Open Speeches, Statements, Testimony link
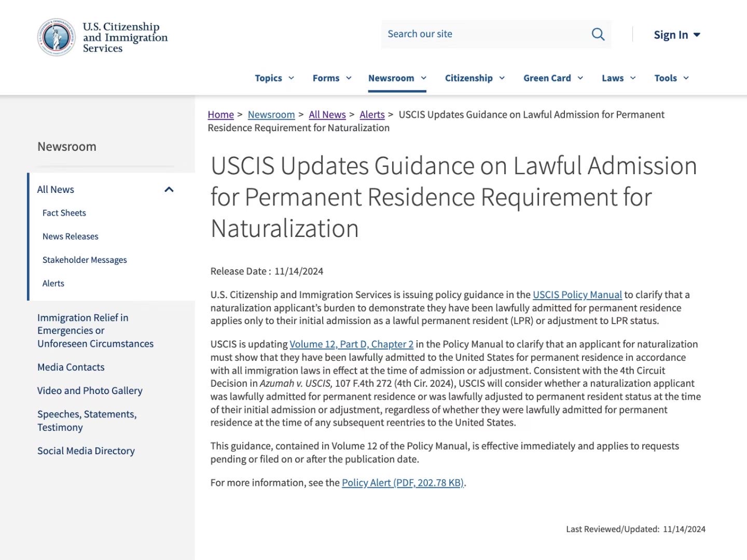This screenshot has height=560, width=747. 87,421
